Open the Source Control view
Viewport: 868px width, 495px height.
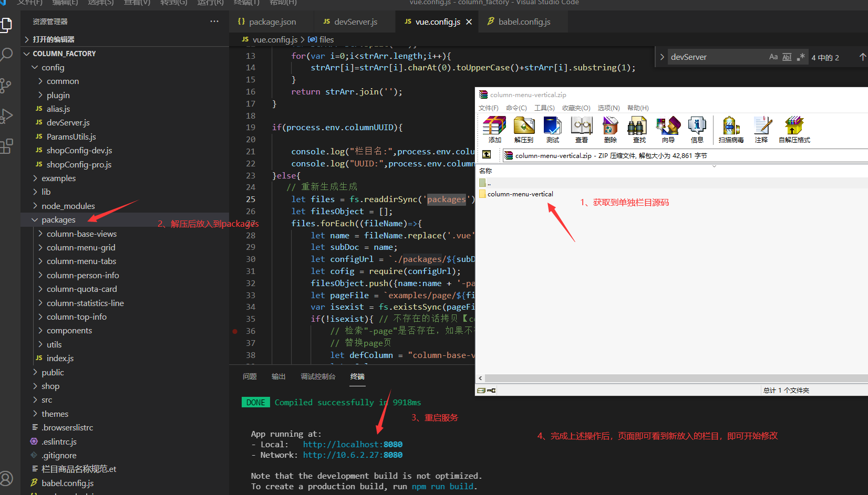(6, 85)
